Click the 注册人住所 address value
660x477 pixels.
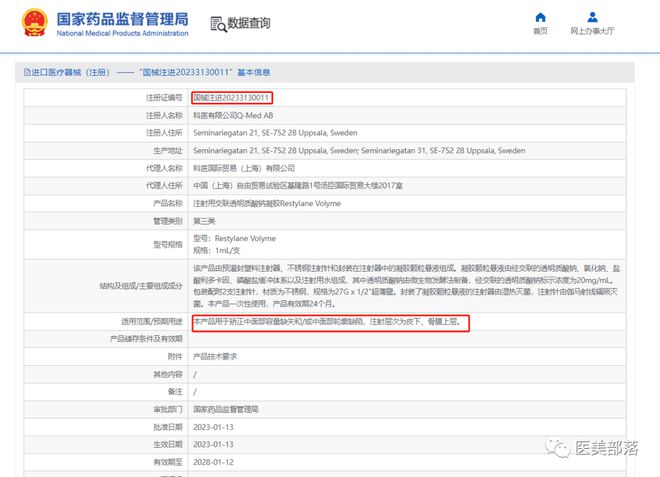[275, 133]
